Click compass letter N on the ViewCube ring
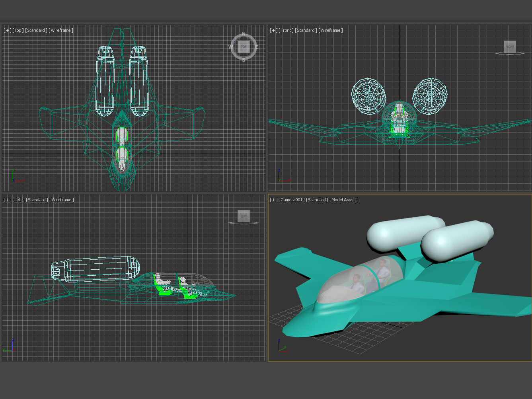The width and height of the screenshot is (532, 399). (x=244, y=34)
